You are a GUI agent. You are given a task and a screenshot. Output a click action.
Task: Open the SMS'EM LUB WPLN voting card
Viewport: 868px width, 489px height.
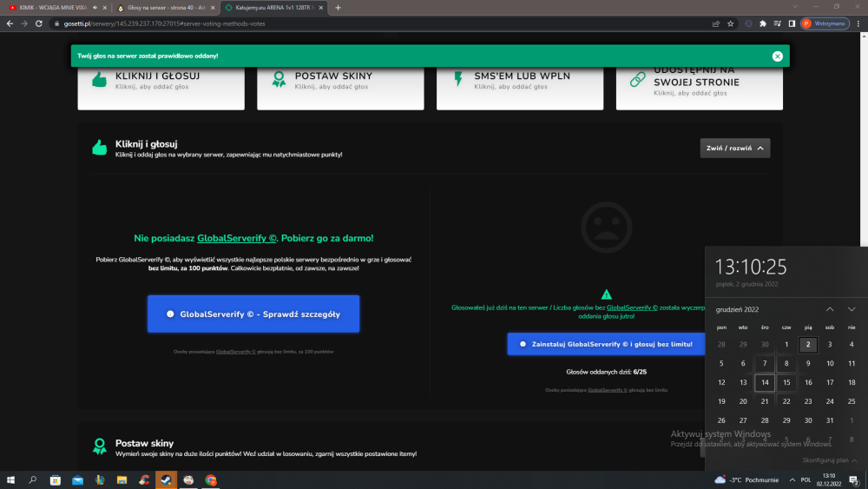(520, 88)
